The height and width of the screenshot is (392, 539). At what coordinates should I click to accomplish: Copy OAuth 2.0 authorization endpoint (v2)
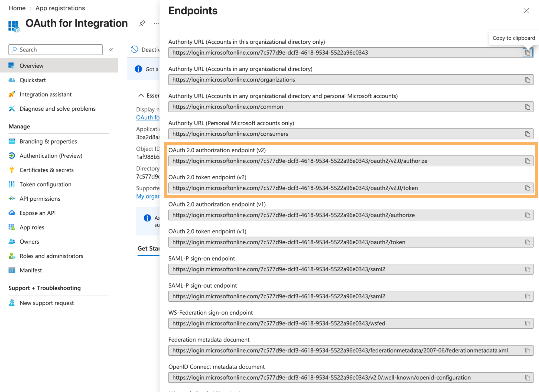coord(527,161)
